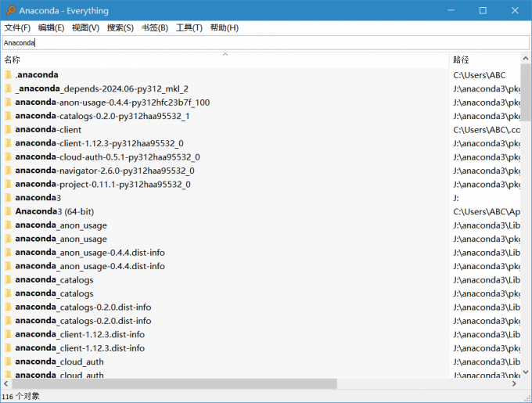Click folder icon of anaconda-catalogs-0.2.0-py312haa95532_1
Viewport: 532px width, 403px height.
coord(9,116)
